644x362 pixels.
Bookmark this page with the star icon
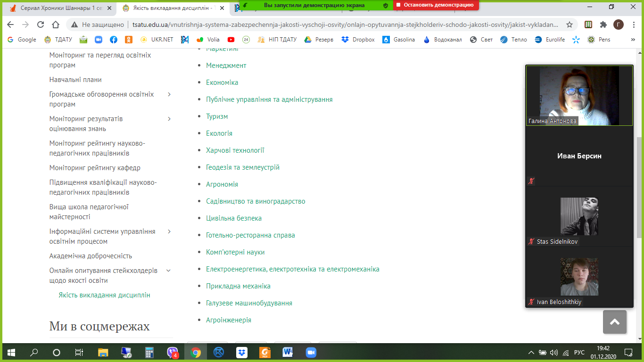(x=570, y=25)
